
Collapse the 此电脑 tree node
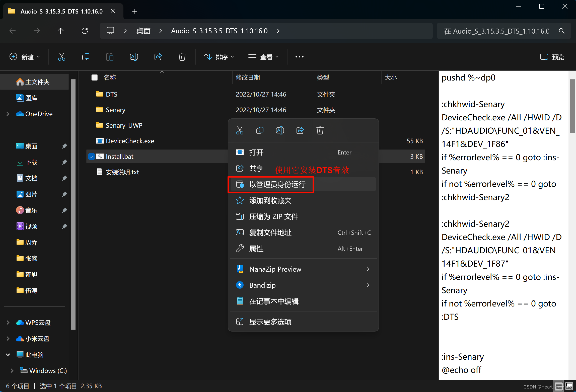click(8, 355)
